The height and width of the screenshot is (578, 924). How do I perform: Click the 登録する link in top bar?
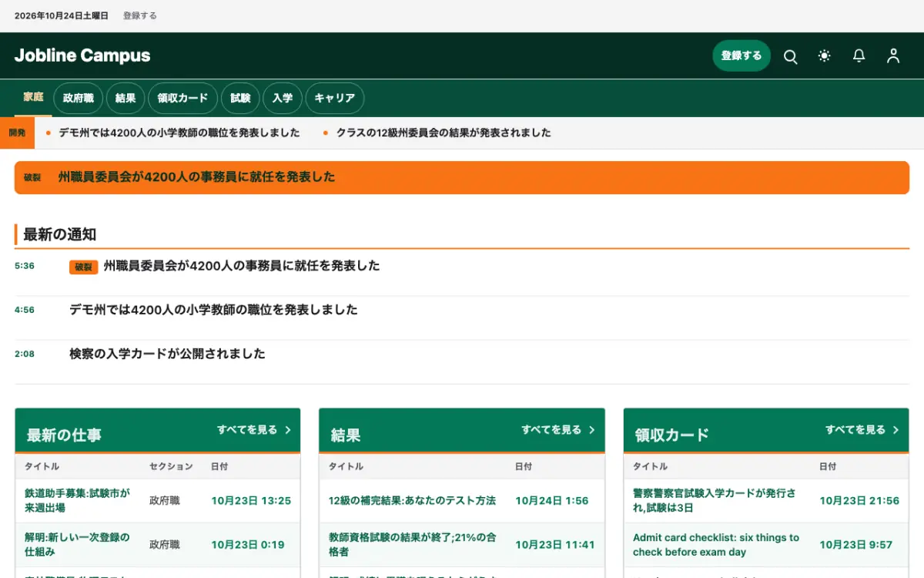pos(140,15)
